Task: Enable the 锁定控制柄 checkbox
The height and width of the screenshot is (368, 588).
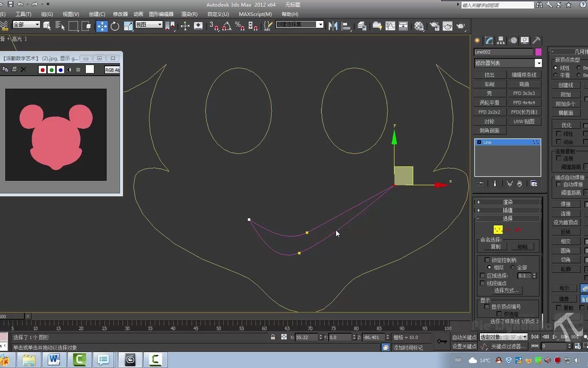Action: point(487,260)
